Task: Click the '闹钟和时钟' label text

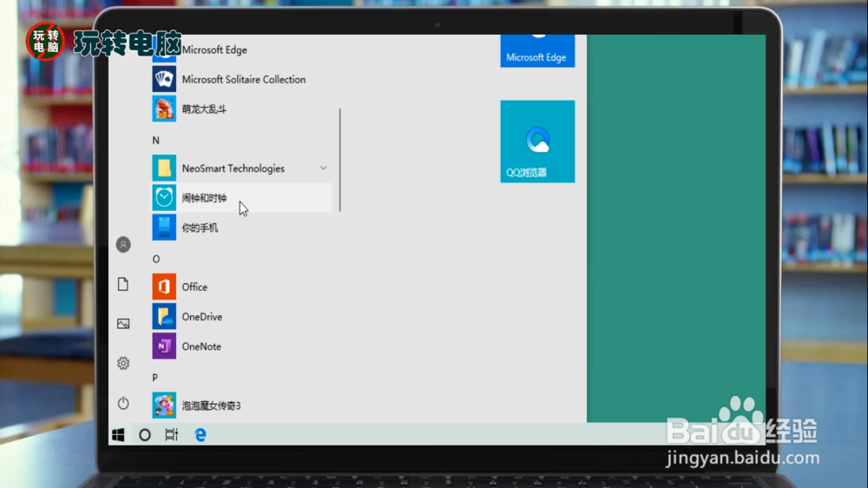Action: coord(204,198)
